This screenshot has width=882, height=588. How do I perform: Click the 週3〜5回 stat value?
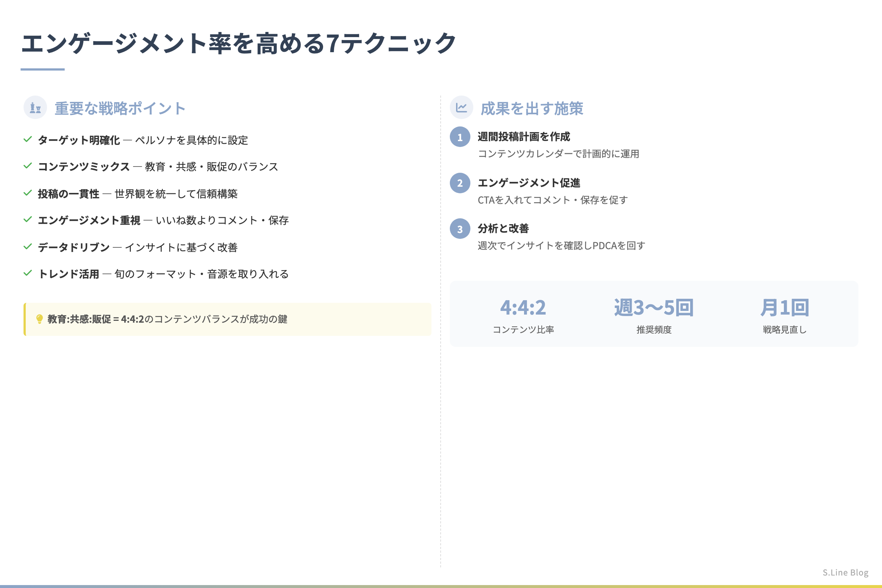click(x=654, y=308)
